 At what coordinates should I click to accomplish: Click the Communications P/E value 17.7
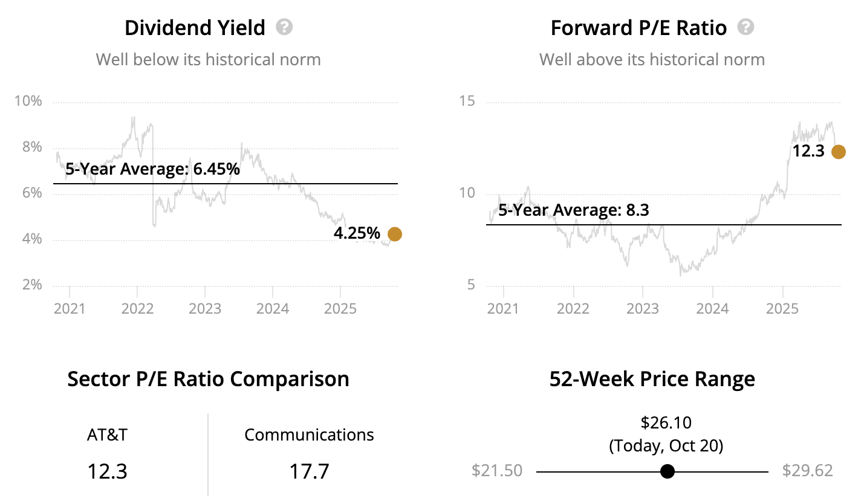(x=309, y=471)
